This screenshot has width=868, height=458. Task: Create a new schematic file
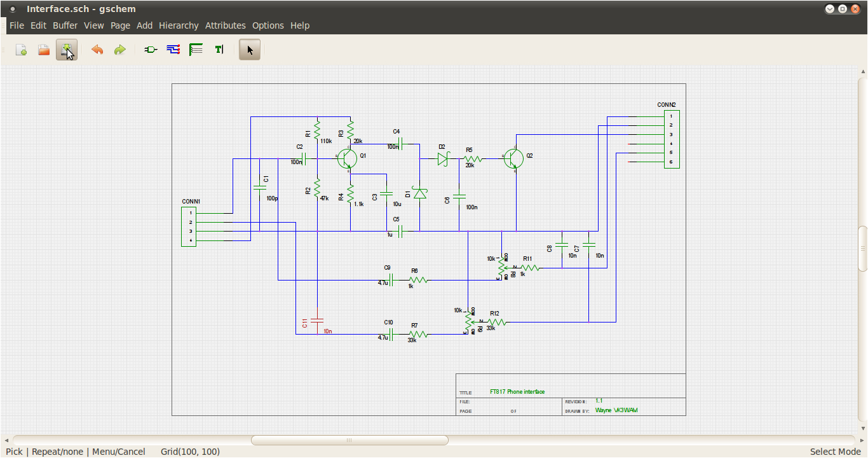coord(20,49)
